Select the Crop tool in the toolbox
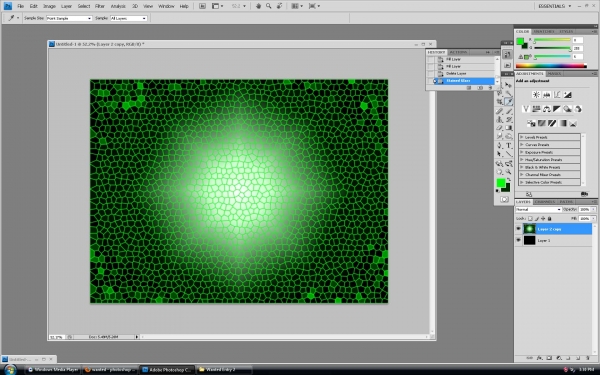The width and height of the screenshot is (600, 375). [x=499, y=102]
